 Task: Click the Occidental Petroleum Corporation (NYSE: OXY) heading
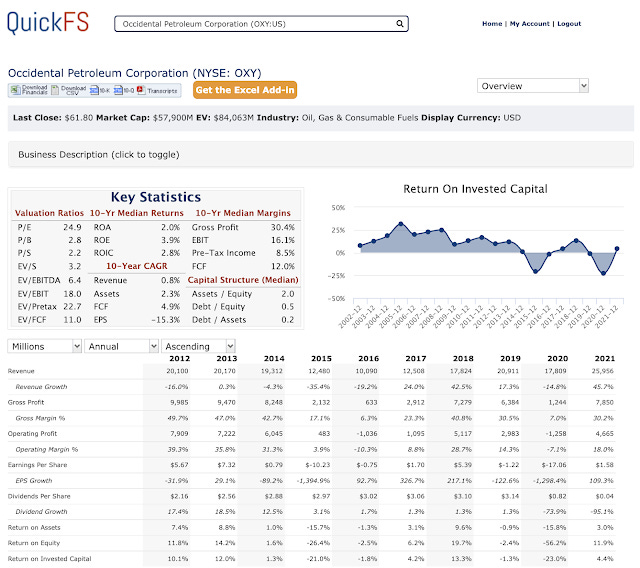pyautogui.click(x=135, y=73)
